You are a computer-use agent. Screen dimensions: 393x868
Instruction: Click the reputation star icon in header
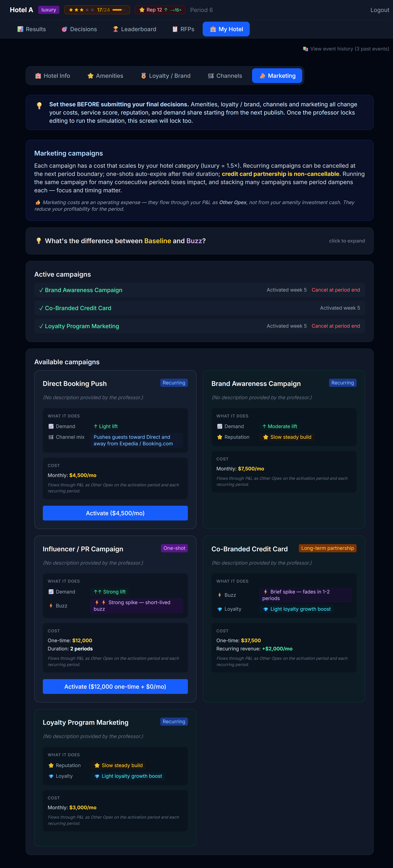click(142, 10)
